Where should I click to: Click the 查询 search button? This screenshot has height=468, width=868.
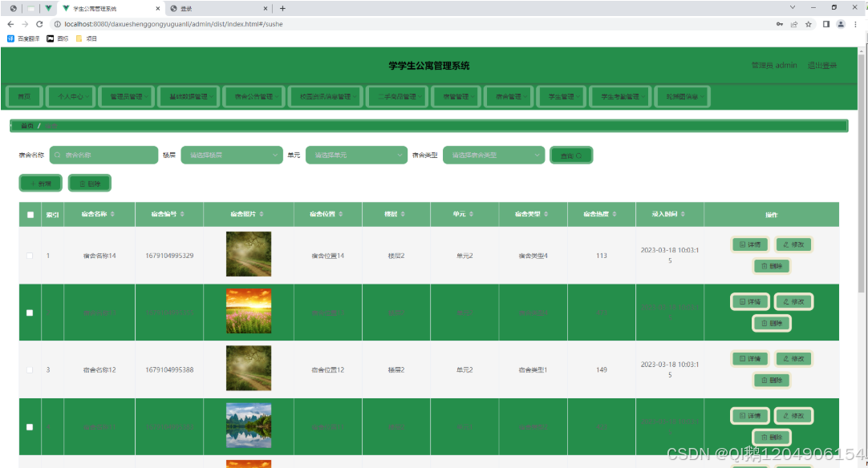(571, 155)
